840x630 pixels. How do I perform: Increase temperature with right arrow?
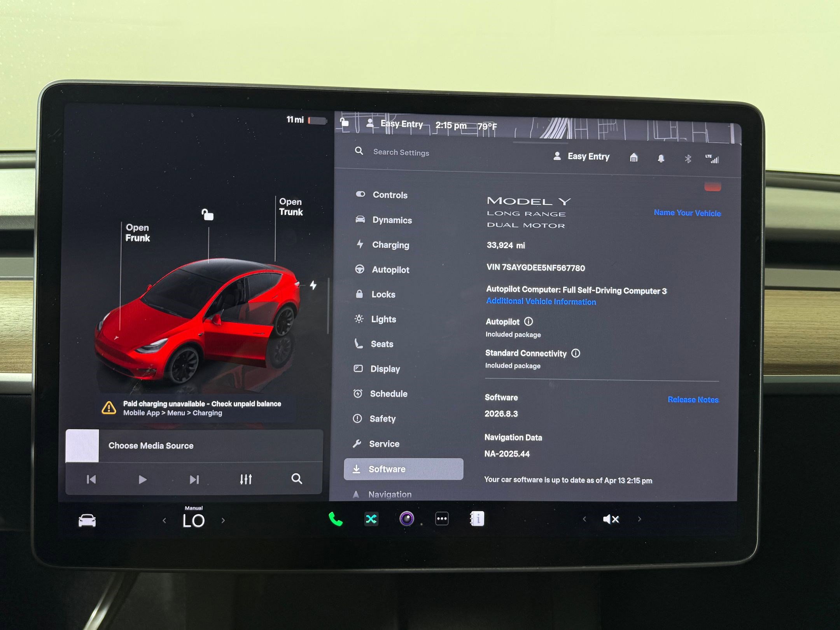223,520
